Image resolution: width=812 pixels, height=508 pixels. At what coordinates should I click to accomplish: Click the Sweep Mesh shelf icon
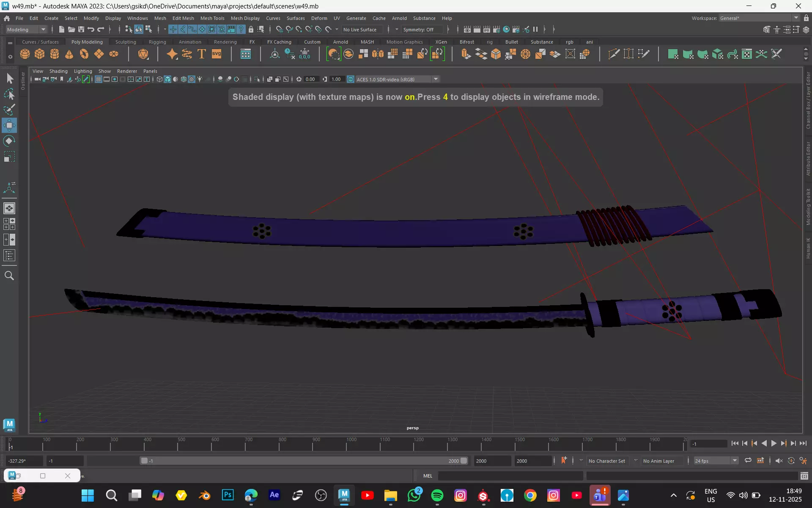187,54
